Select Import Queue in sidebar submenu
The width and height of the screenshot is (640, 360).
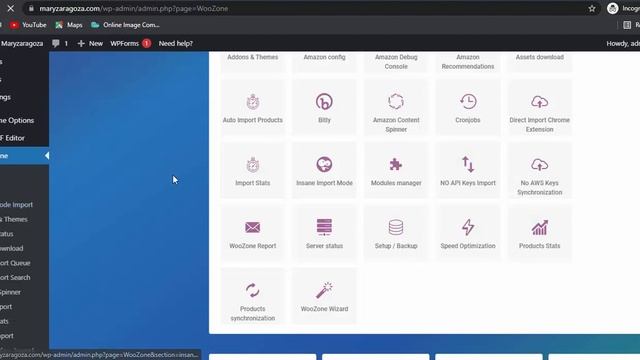(15, 263)
